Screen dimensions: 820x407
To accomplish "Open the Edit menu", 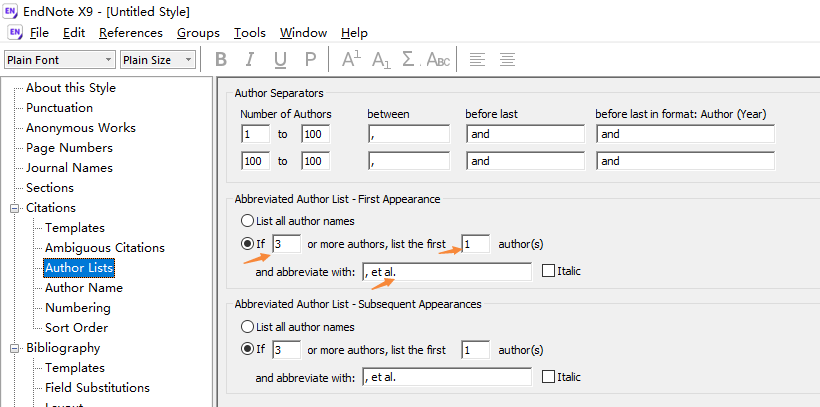I will click(74, 33).
